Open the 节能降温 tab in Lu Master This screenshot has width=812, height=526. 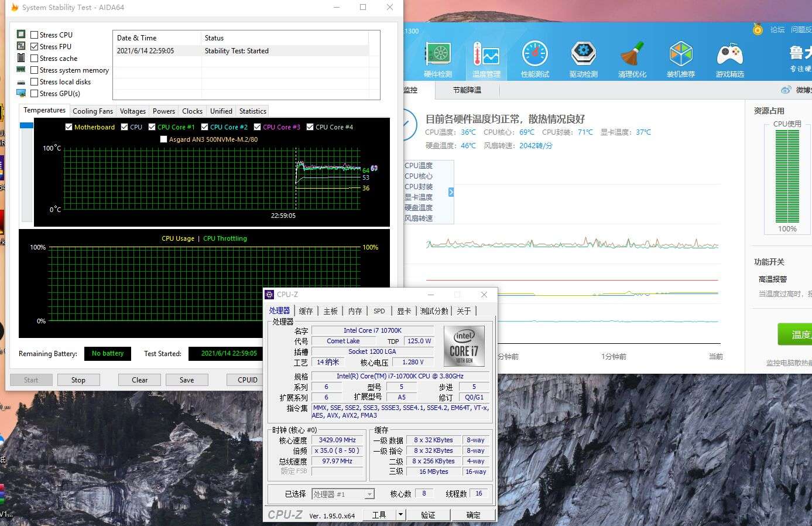[467, 90]
